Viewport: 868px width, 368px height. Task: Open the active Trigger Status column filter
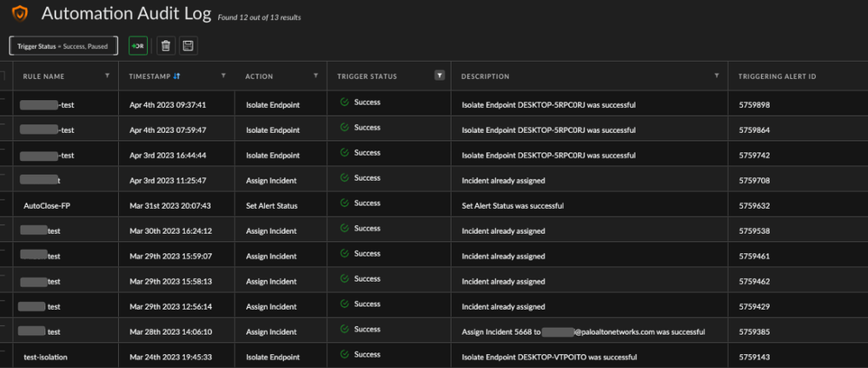pyautogui.click(x=440, y=77)
